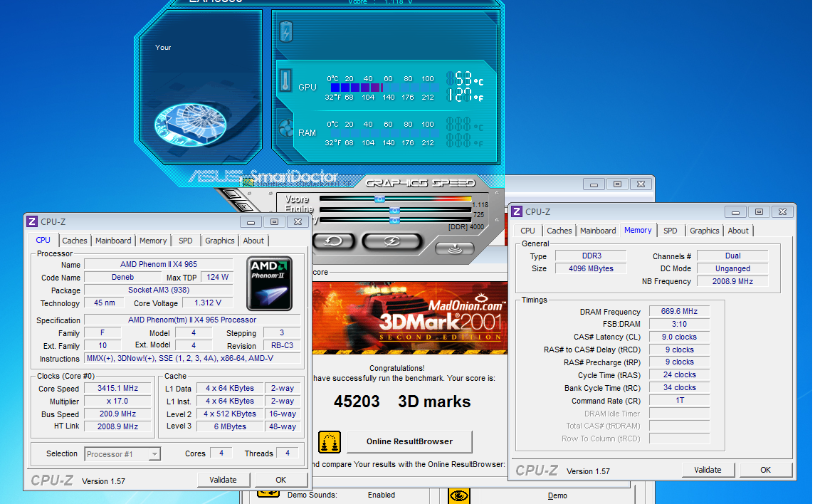Click the AMD Phenom II logo image
This screenshot has width=820, height=504.
pos(269,283)
